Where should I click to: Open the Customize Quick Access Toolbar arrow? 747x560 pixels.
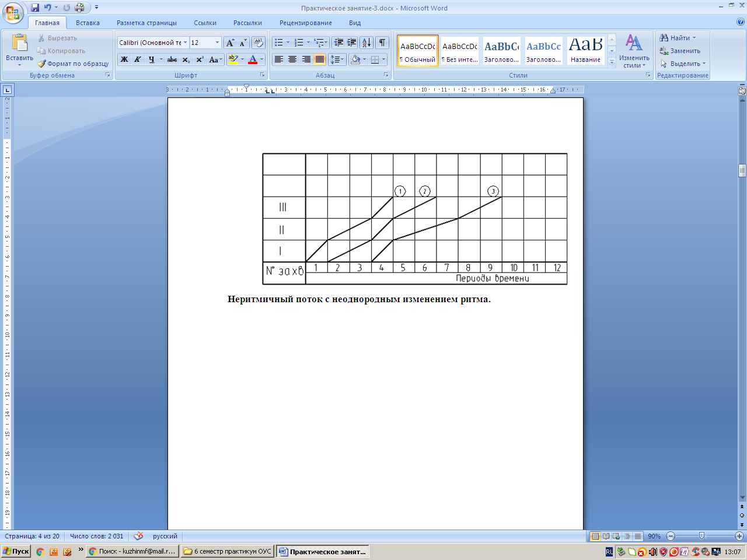pos(96,8)
